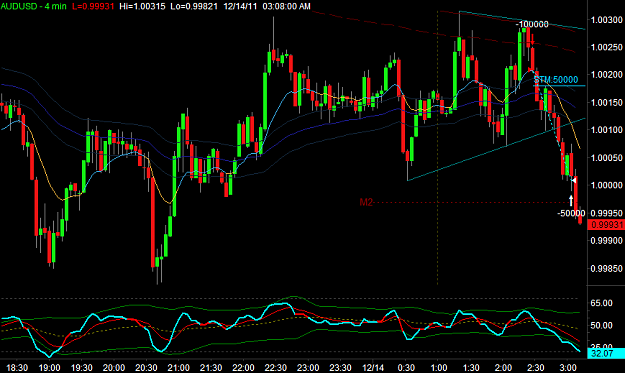Click the 2:00 time axis label
This screenshot has height=373, width=625.
tap(503, 367)
